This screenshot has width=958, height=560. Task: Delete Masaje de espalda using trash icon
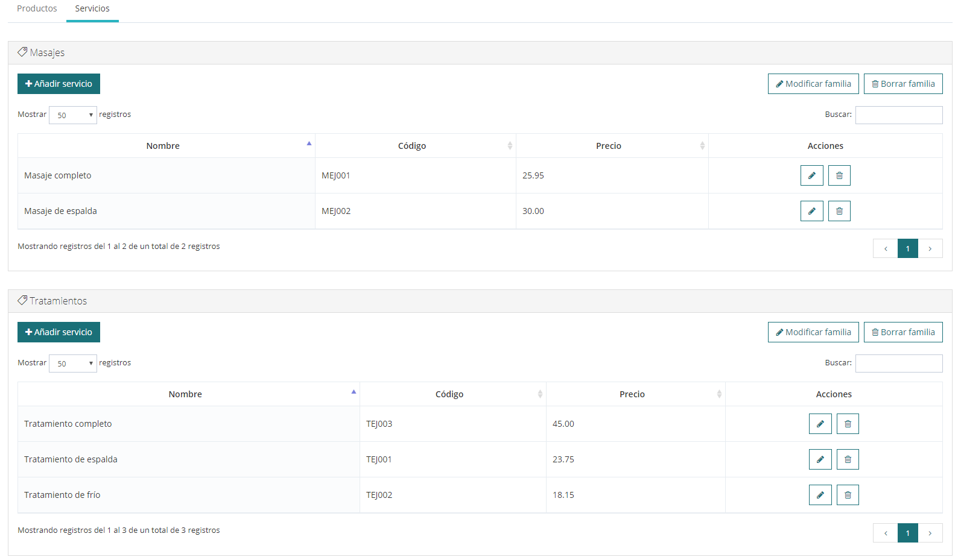pos(839,211)
